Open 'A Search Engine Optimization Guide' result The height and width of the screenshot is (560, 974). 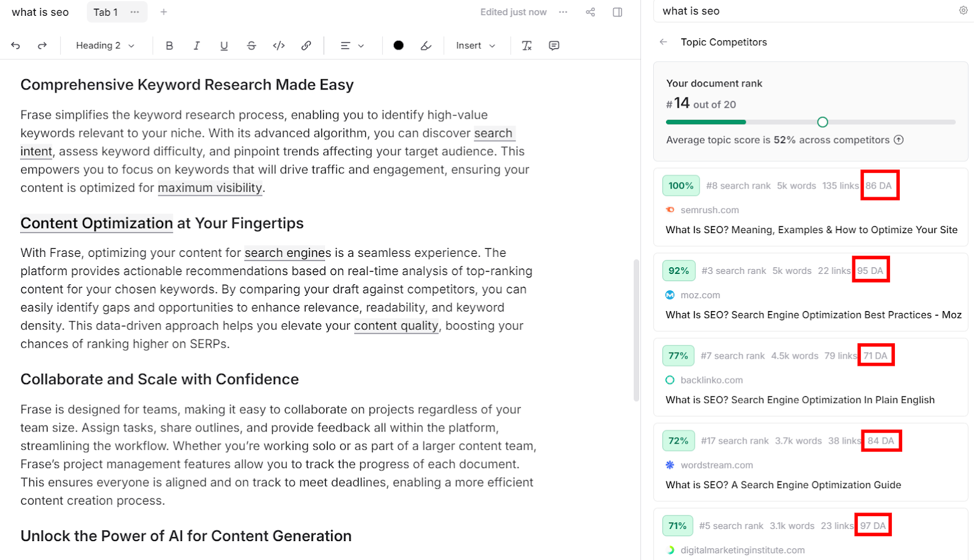[783, 485]
